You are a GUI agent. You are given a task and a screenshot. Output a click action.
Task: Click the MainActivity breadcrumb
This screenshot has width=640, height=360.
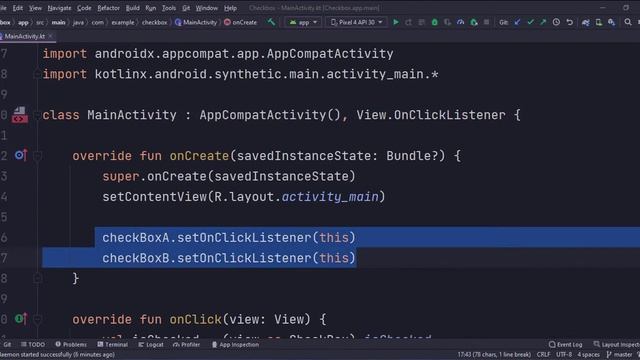196,22
